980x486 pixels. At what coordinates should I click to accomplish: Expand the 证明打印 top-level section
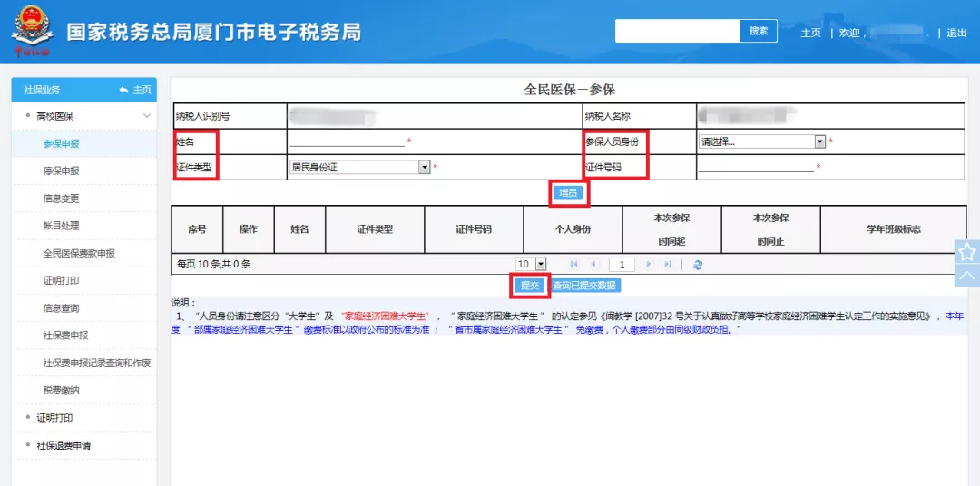point(55,417)
